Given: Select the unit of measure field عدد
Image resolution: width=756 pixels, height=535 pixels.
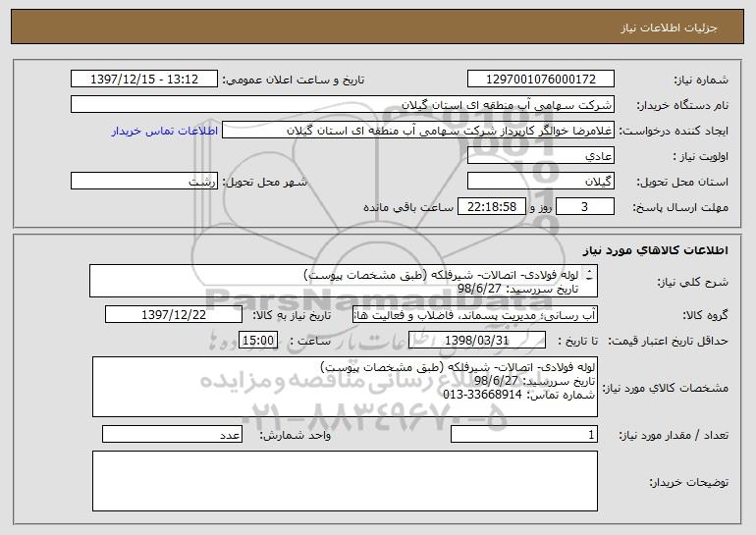Looking at the screenshot, I should pos(172,434).
